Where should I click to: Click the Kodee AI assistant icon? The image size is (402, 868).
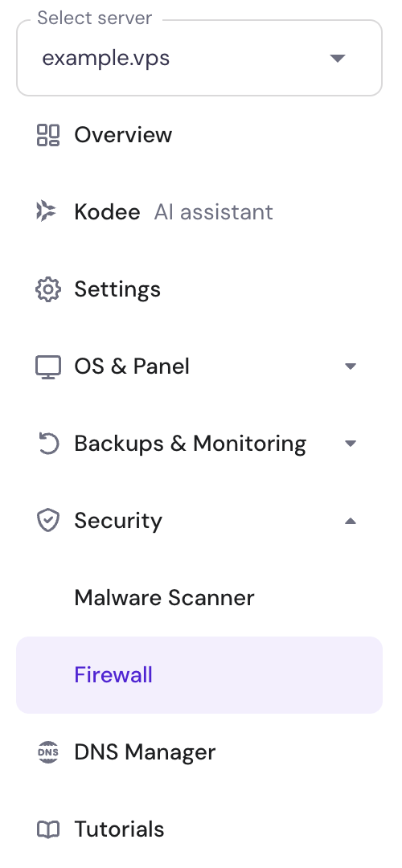tap(47, 212)
